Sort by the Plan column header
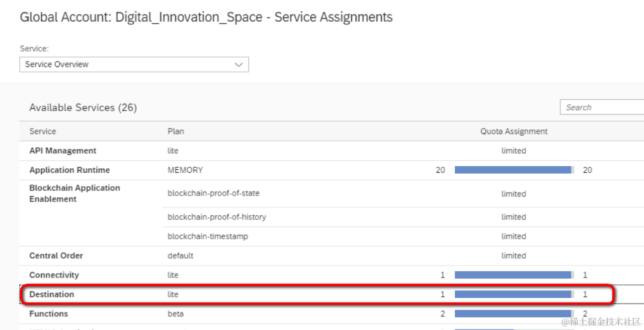Screen dimensions: 644x330 176,132
